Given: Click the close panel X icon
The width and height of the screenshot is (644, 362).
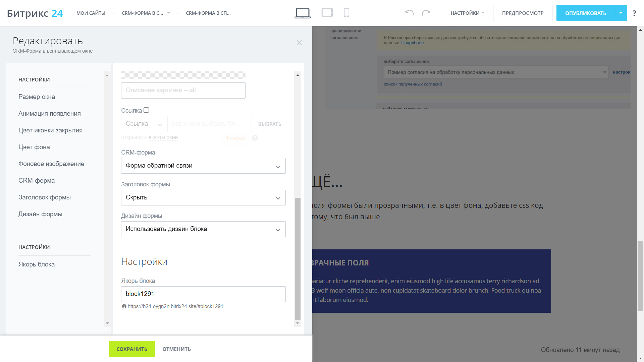Looking at the screenshot, I should coord(300,43).
